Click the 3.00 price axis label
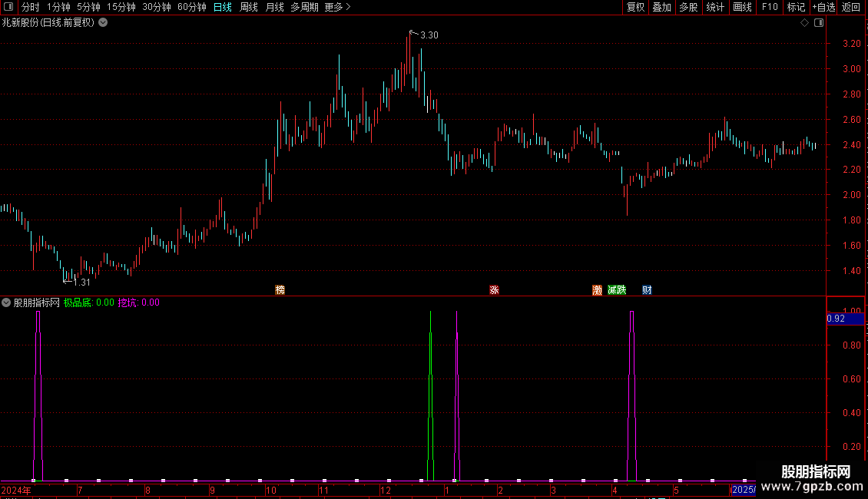The width and height of the screenshot is (868, 499). 851,68
